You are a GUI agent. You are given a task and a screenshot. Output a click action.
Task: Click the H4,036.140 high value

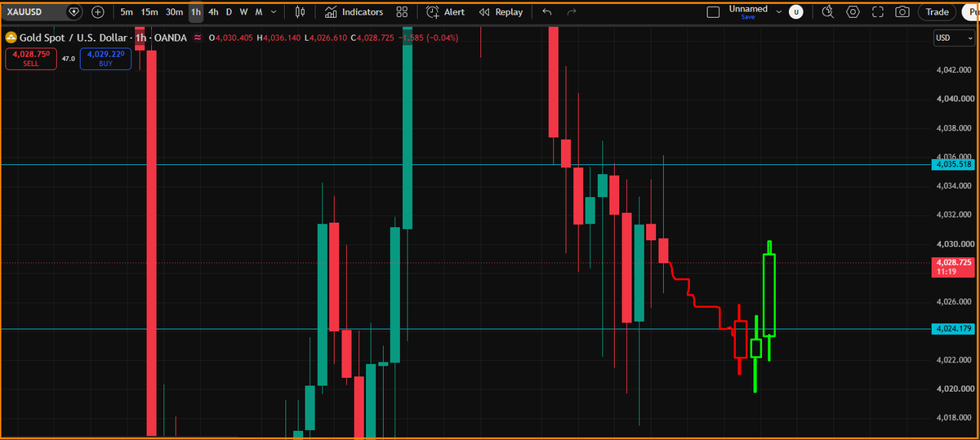279,38
